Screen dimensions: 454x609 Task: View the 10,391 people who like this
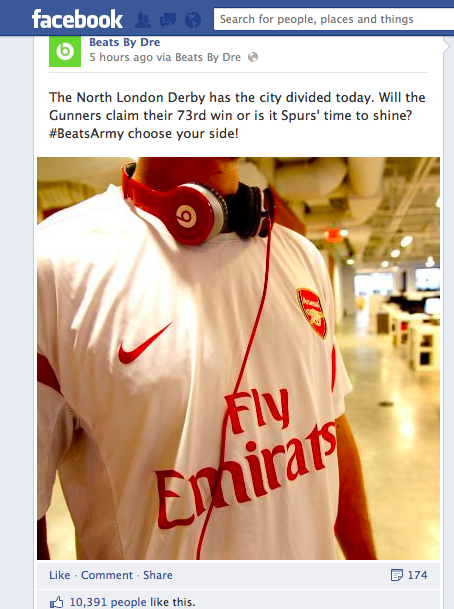[108, 602]
